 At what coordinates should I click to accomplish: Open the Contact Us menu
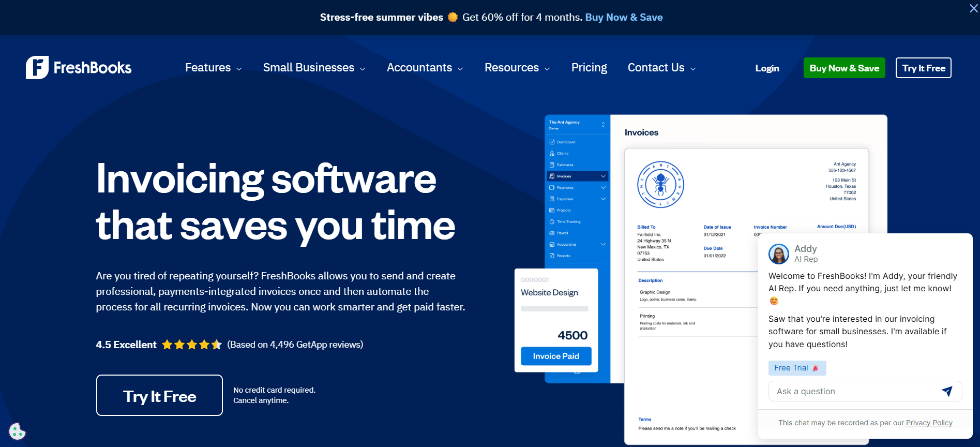(656, 68)
